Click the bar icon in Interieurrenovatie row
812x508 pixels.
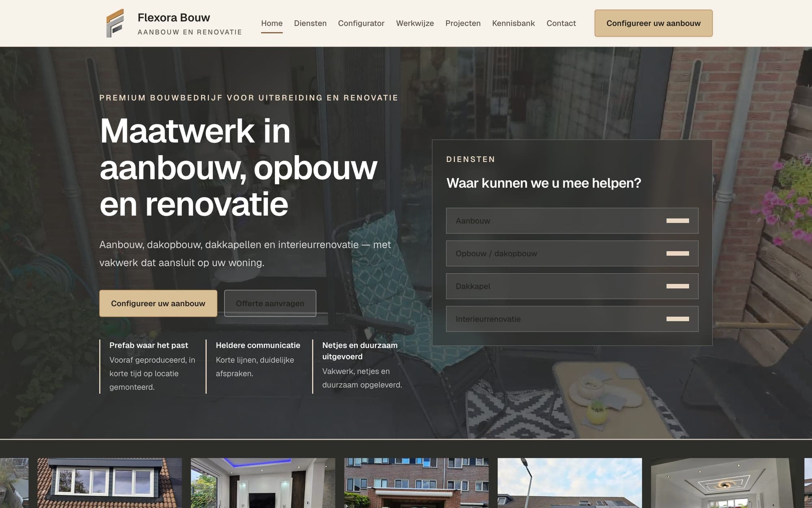tap(678, 319)
